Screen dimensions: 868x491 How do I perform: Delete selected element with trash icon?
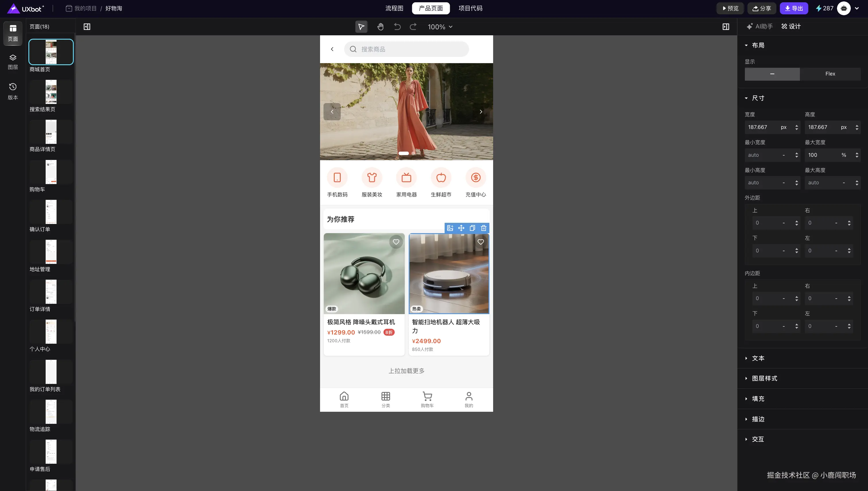[x=483, y=228]
